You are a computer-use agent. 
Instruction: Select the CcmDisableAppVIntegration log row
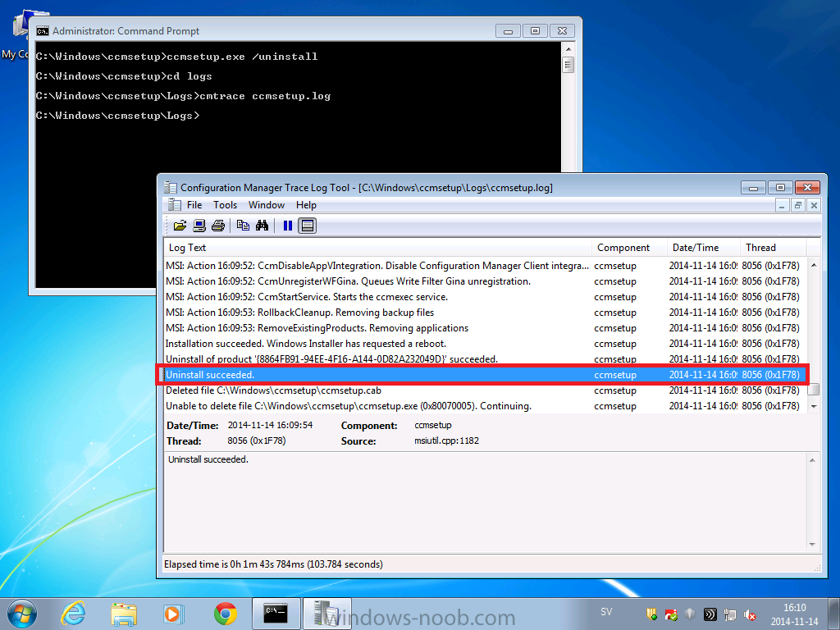486,266
